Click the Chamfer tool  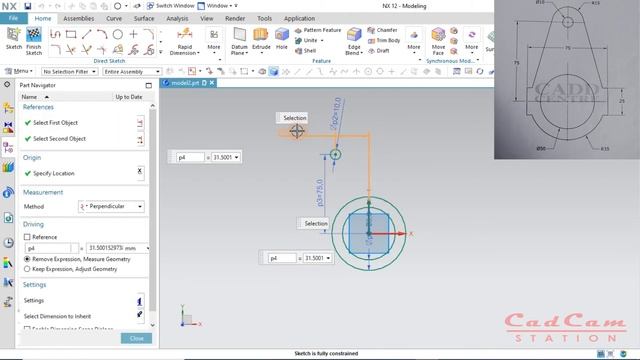coord(382,30)
